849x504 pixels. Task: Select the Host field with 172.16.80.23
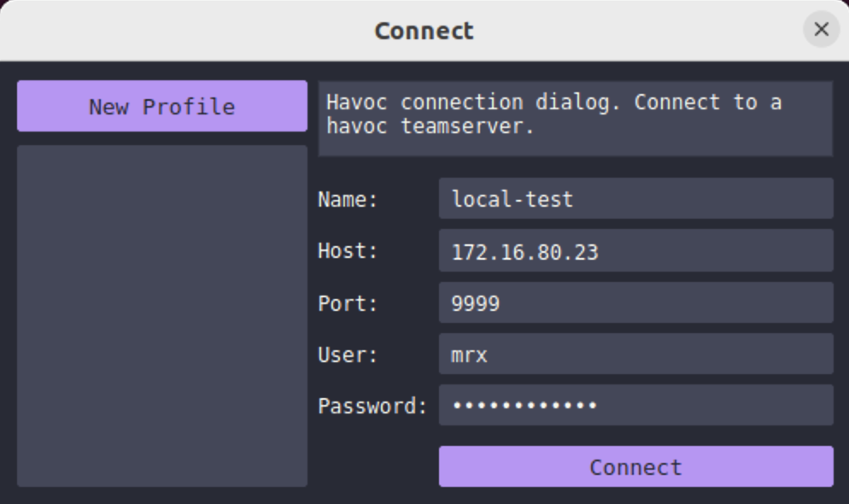point(635,250)
